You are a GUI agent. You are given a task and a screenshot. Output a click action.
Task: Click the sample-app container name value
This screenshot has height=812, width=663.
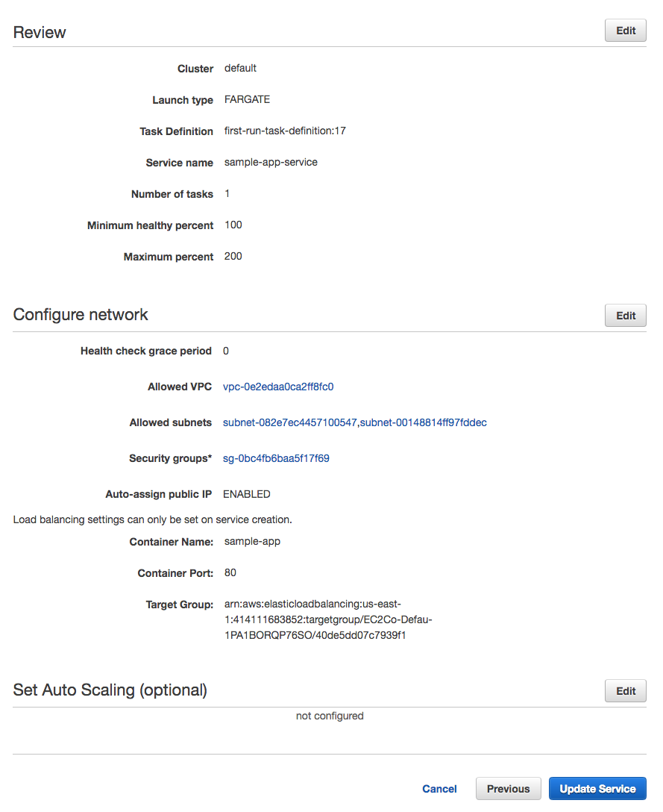(252, 542)
